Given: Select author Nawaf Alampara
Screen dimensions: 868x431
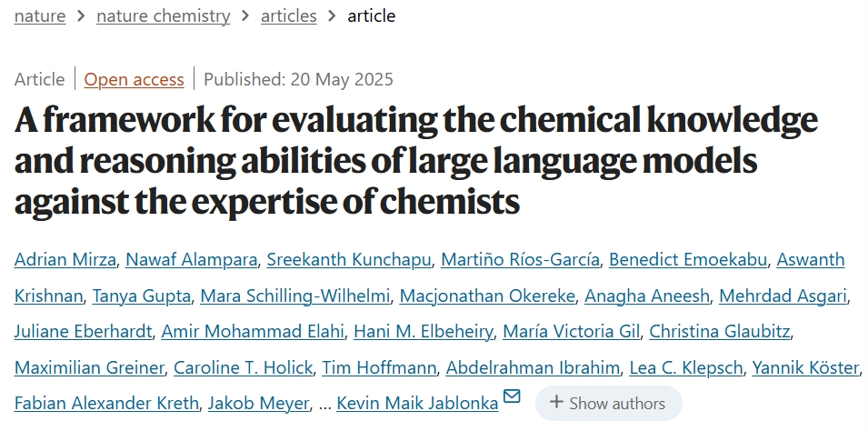Looking at the screenshot, I should (193, 260).
